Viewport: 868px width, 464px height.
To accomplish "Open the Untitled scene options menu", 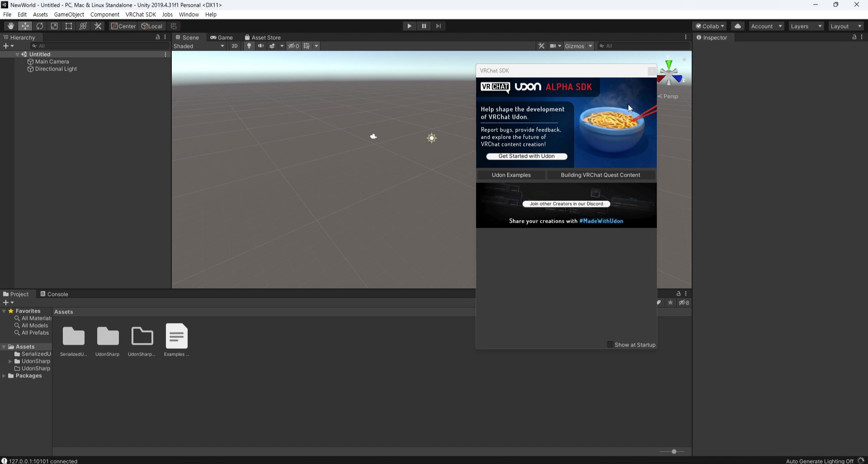I will (165, 54).
